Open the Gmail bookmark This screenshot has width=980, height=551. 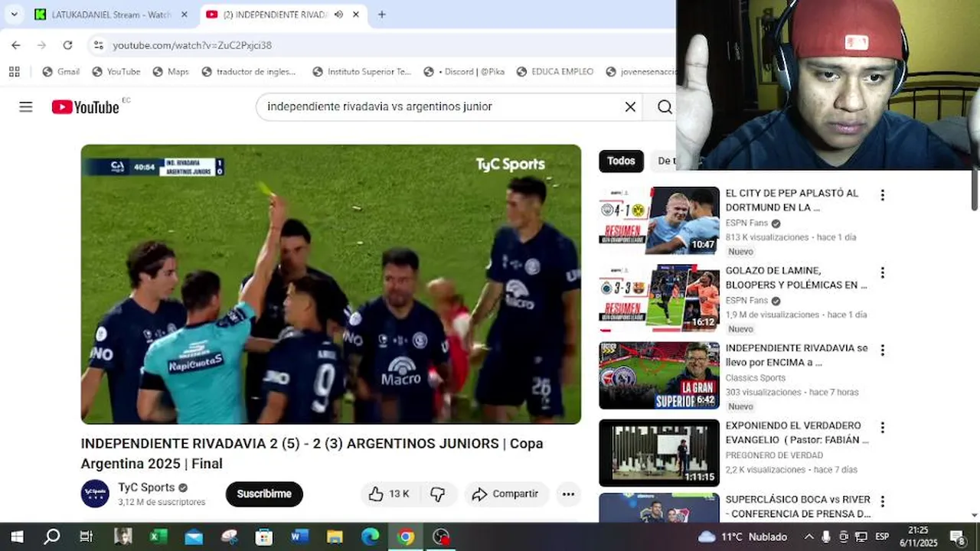point(60,71)
